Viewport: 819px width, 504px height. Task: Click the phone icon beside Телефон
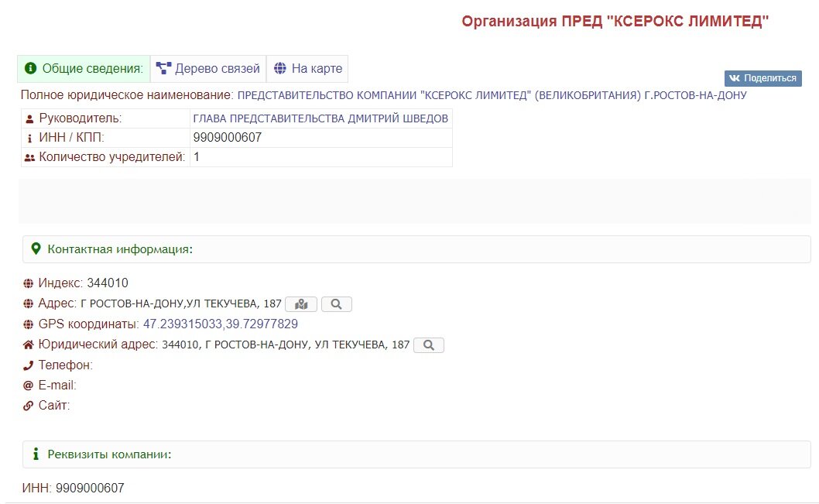point(28,365)
